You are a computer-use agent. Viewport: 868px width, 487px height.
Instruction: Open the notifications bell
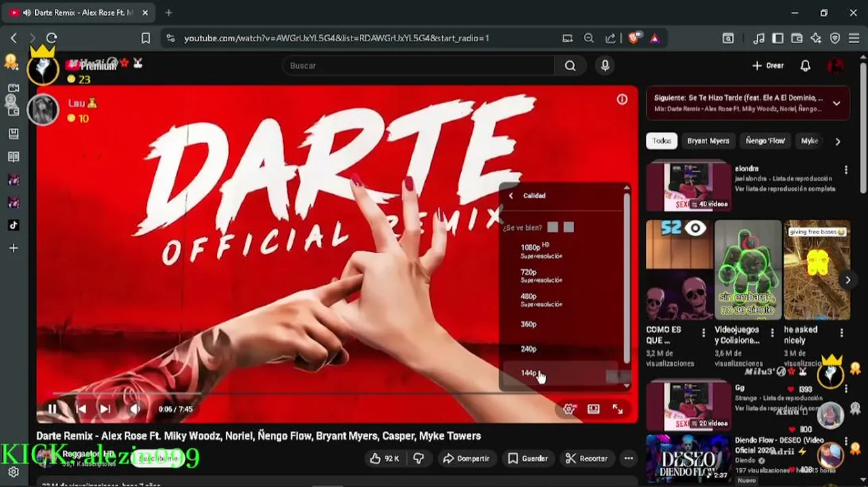[x=805, y=66]
